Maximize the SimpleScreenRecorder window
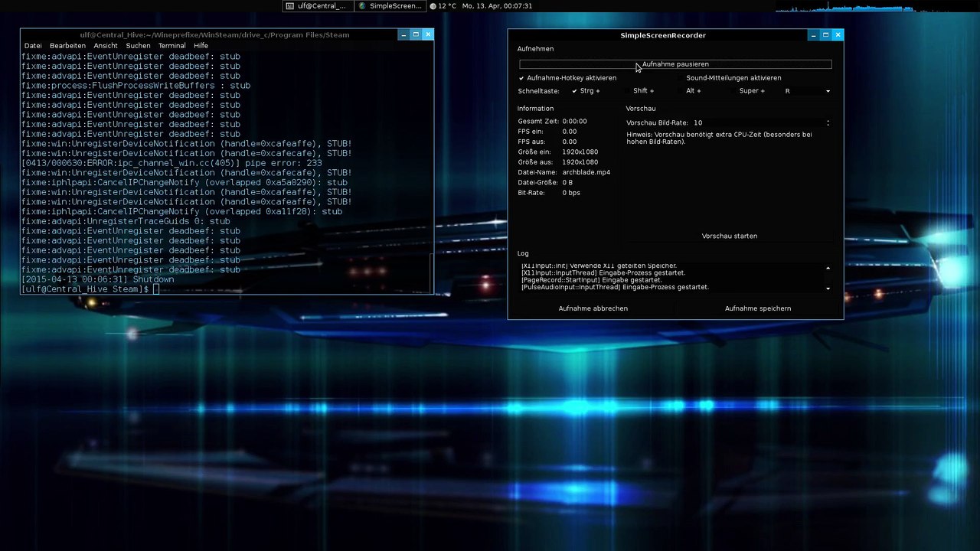Image resolution: width=980 pixels, height=551 pixels. [x=825, y=34]
